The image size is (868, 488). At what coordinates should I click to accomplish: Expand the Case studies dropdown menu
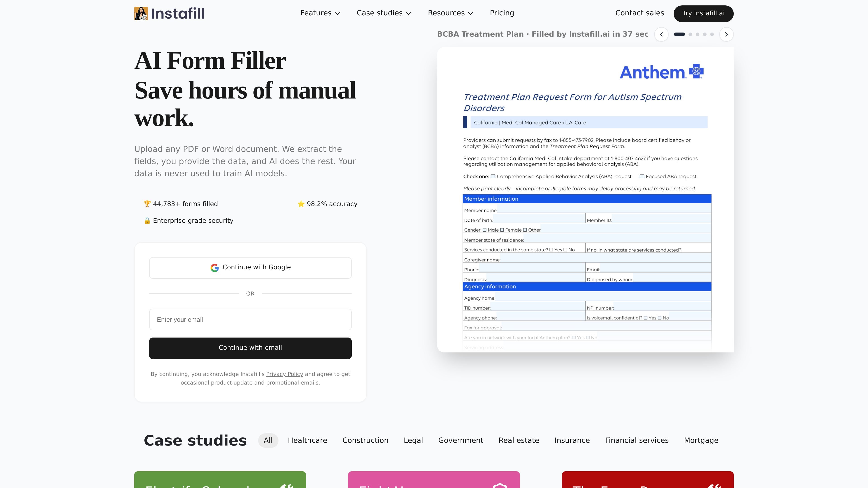[384, 13]
